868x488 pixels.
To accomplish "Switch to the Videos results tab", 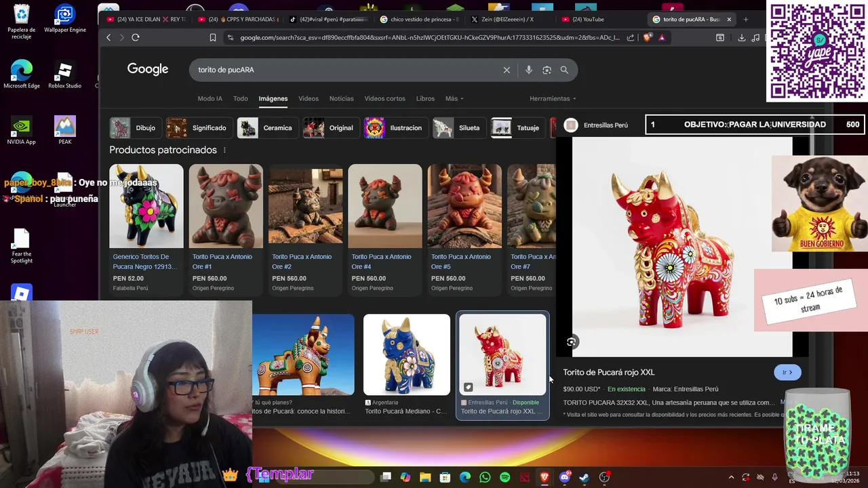I will point(309,98).
